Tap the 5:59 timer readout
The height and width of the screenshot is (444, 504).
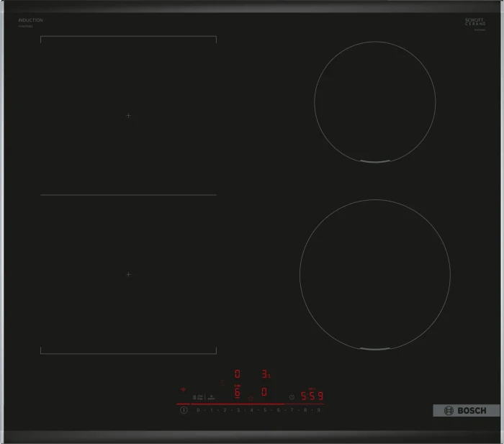pyautogui.click(x=312, y=396)
